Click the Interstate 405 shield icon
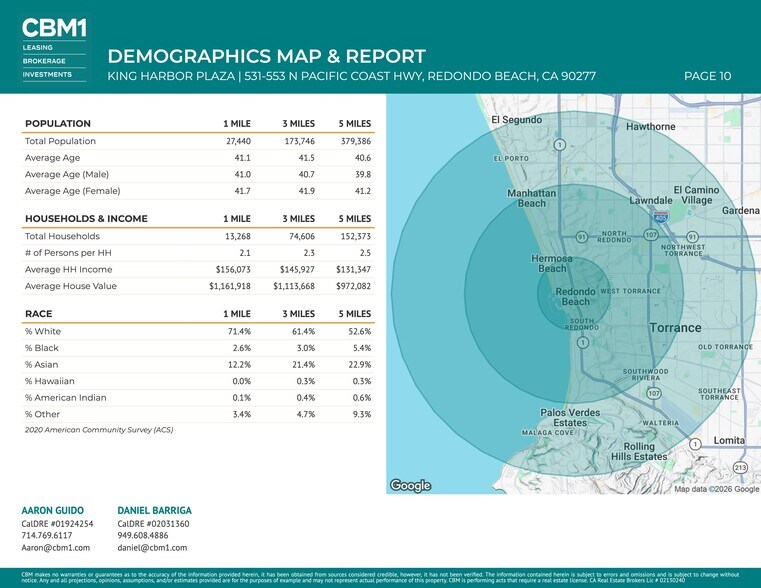Viewport: 761px width, 588px height. 661,216
